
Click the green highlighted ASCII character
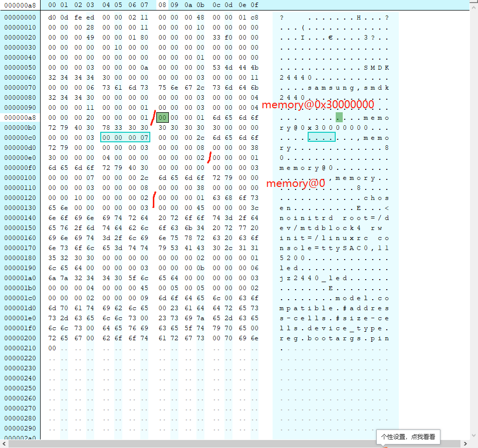pyautogui.click(x=339, y=117)
